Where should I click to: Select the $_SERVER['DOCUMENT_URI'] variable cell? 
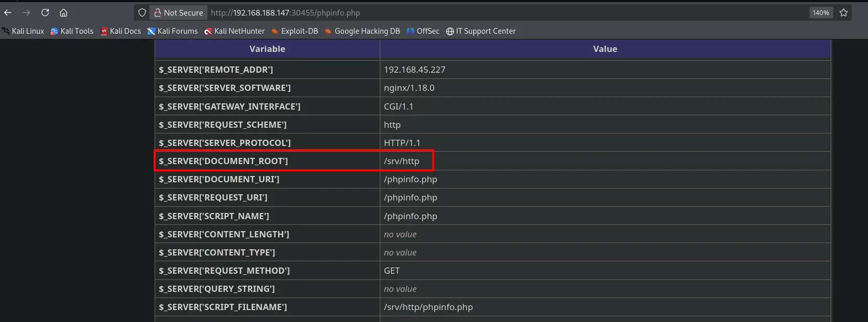(267, 179)
